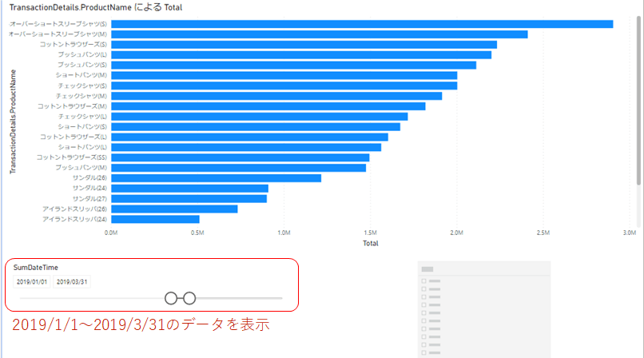644x358 pixels.
Task: Select the チェックシャツ(L) bar
Action: pos(260,117)
